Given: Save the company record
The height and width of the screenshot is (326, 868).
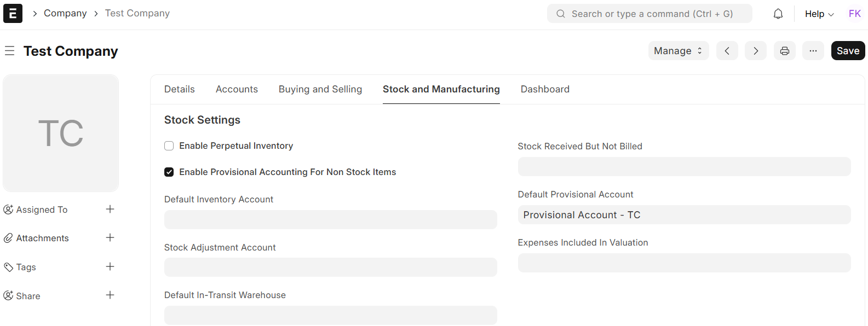Looking at the screenshot, I should 847,51.
